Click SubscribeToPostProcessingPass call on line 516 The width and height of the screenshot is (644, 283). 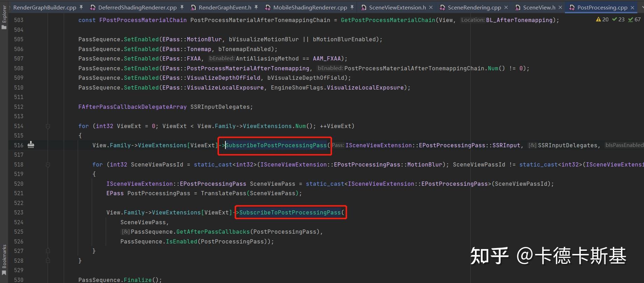click(276, 145)
